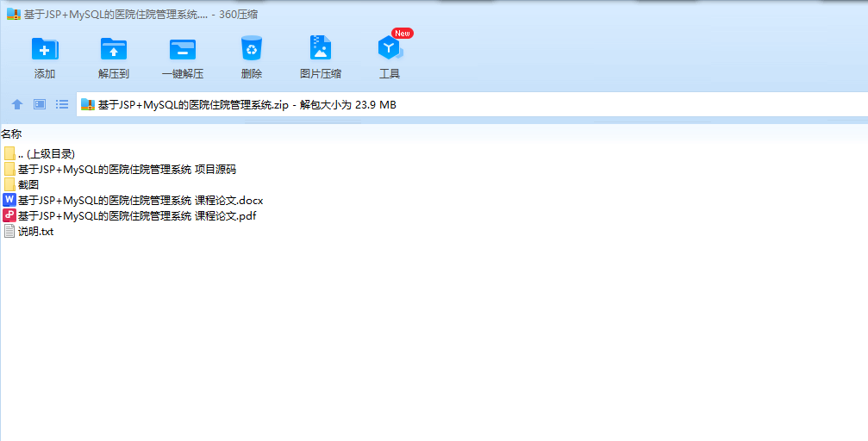Run 一键解压 one-click extract

(x=183, y=58)
